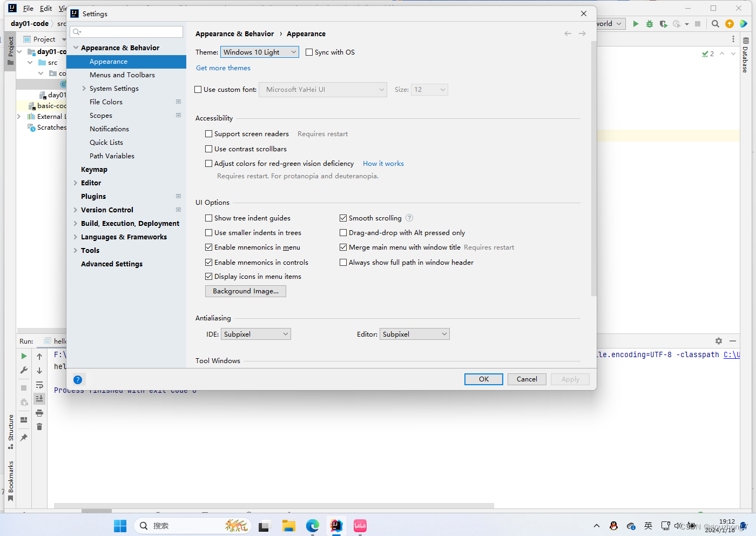Disable Smooth scrolling checkbox

point(343,218)
